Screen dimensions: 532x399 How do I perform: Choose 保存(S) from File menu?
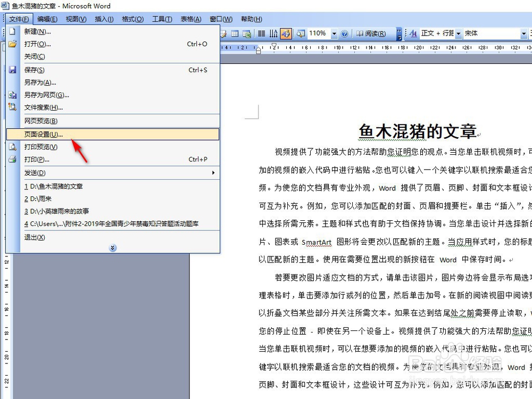[113, 70]
